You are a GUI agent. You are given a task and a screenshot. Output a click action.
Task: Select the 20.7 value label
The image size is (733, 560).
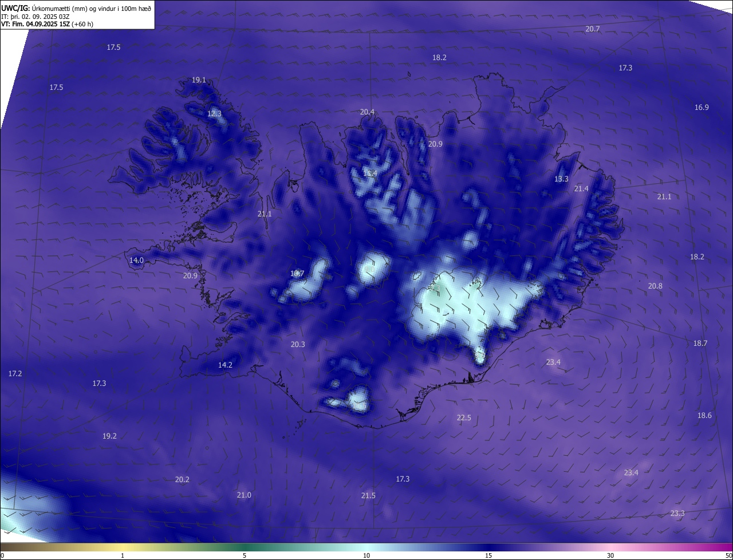coord(593,29)
